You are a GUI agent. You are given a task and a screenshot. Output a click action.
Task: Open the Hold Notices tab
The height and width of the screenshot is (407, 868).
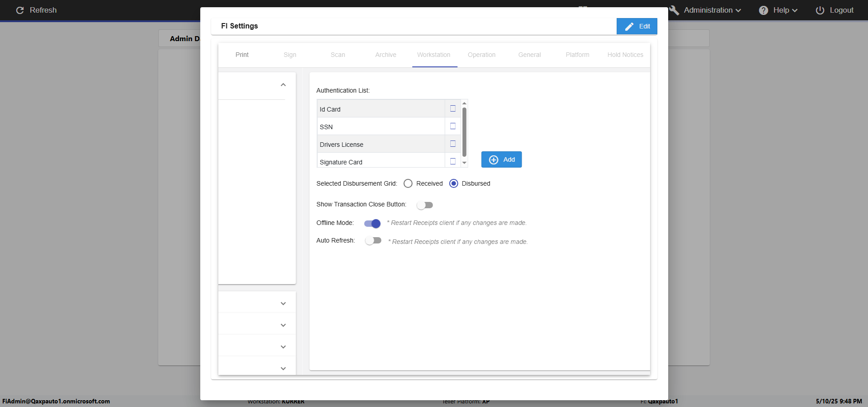click(x=625, y=55)
